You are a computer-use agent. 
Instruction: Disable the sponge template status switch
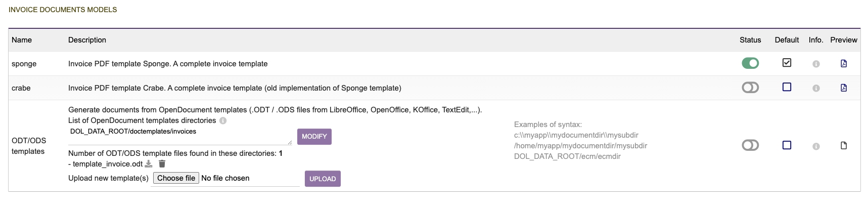(750, 63)
